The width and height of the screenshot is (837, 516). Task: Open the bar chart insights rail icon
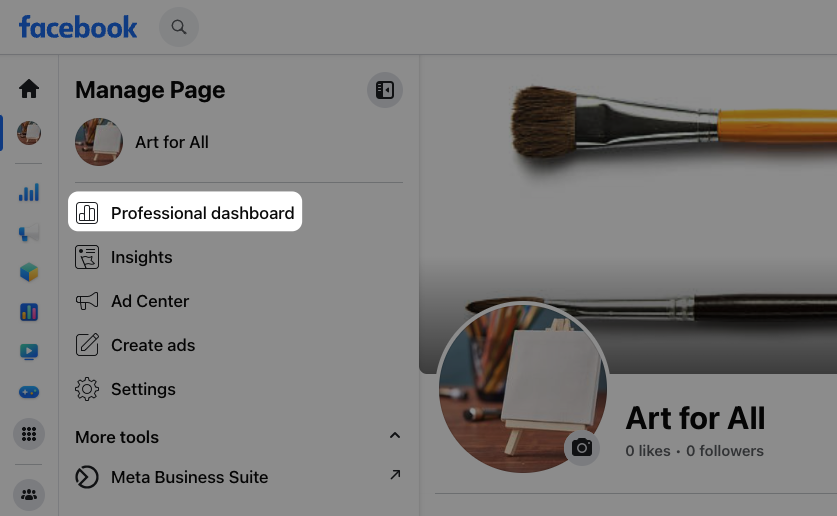[29, 192]
